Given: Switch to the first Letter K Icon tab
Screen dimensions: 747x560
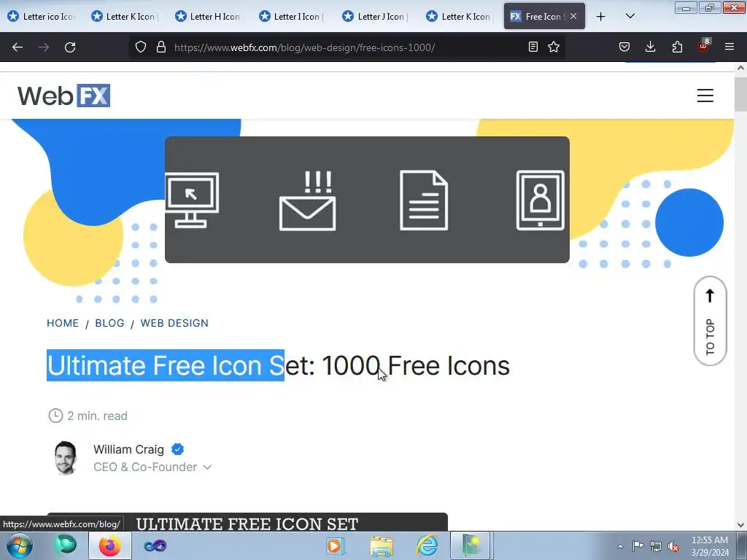Looking at the screenshot, I should [x=124, y=16].
